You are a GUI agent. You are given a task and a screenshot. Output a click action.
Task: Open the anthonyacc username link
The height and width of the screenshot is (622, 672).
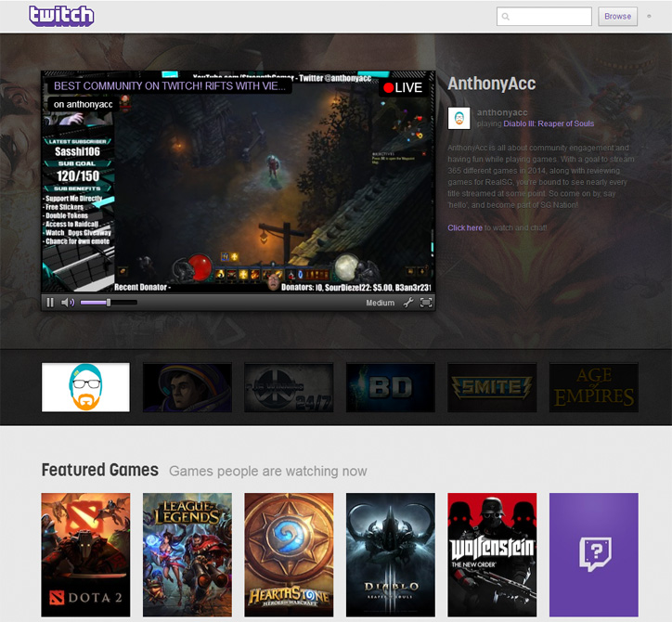click(502, 112)
